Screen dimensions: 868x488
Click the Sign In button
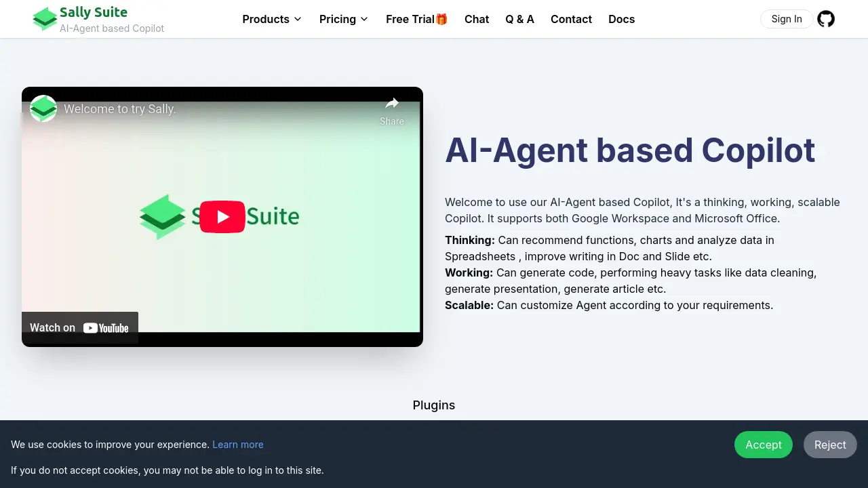click(x=787, y=19)
